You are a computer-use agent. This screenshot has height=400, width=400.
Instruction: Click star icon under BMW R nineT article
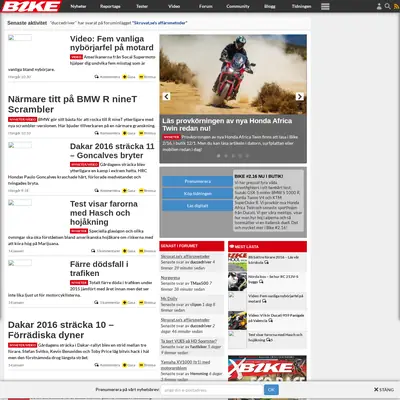(124, 133)
